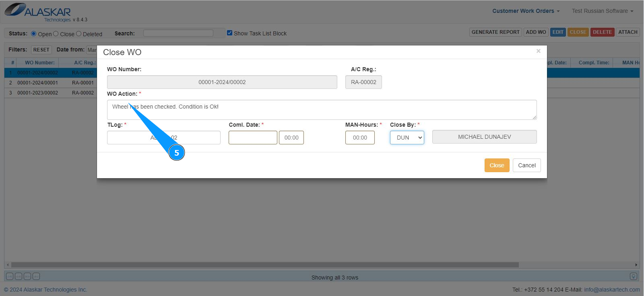Click the ADD WO button
This screenshot has width=644, height=296.
coord(536,32)
